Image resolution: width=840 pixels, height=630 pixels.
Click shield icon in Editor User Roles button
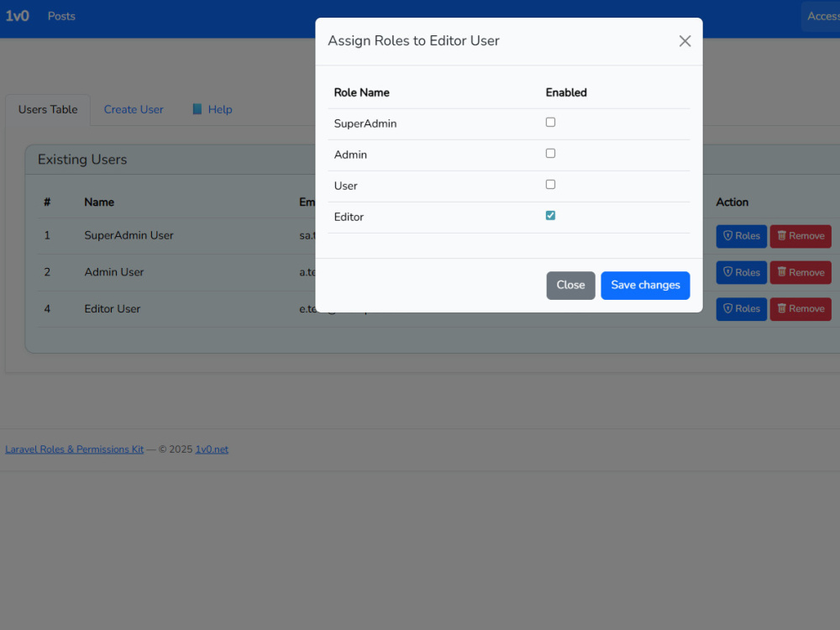click(x=727, y=308)
